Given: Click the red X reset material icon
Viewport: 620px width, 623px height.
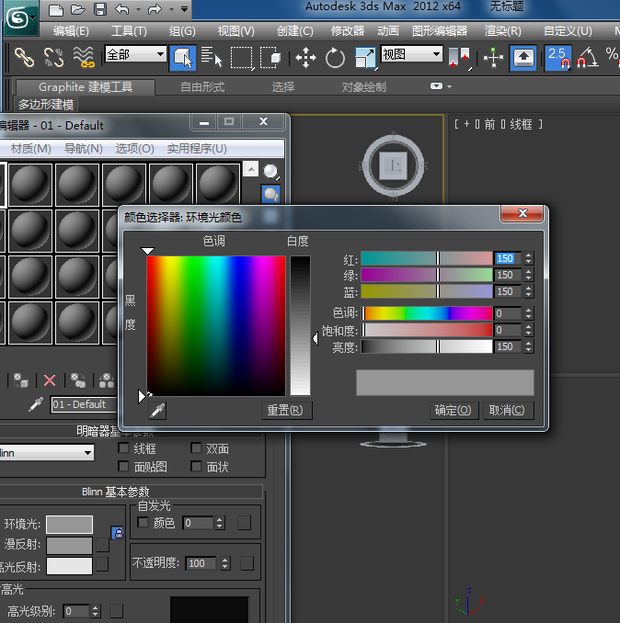Looking at the screenshot, I should click(x=49, y=380).
